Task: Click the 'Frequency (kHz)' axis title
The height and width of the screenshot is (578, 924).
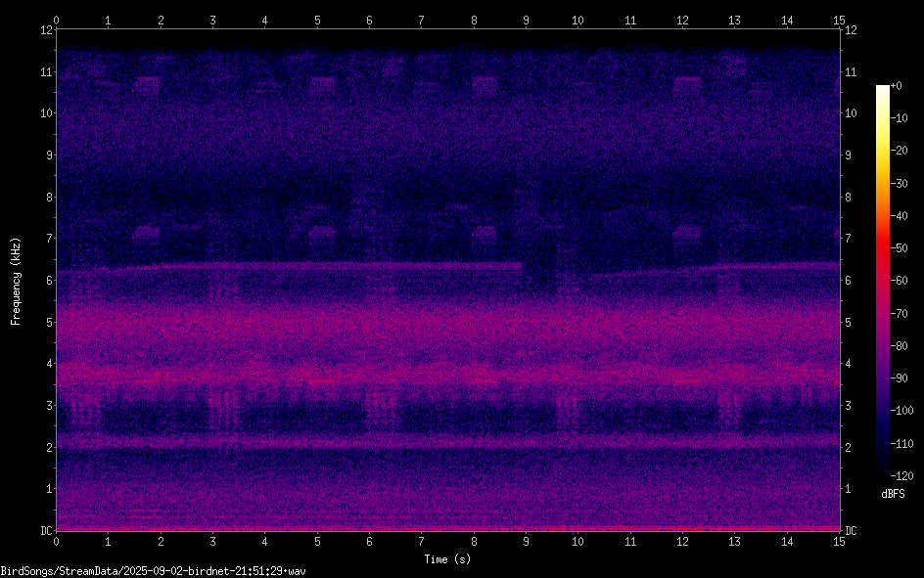Action: [16, 282]
